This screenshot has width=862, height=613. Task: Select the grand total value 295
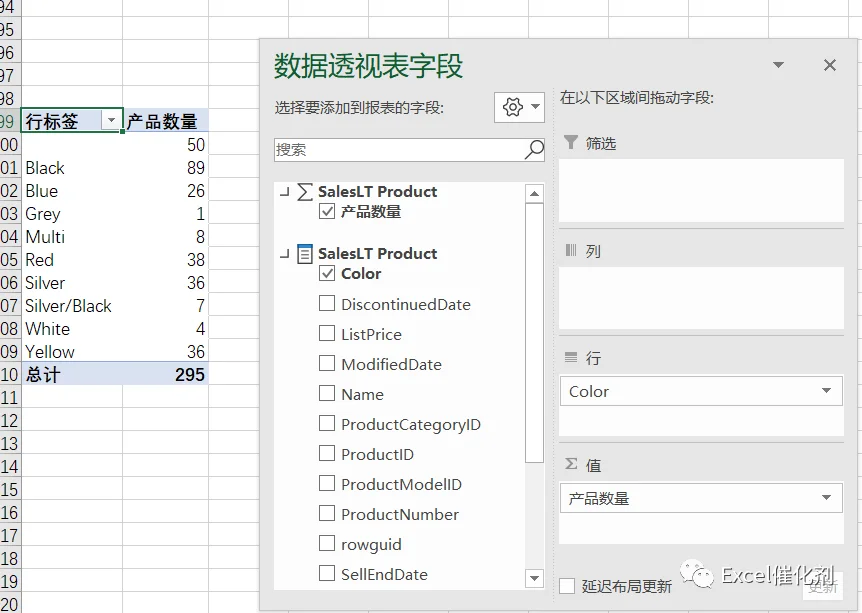click(165, 374)
